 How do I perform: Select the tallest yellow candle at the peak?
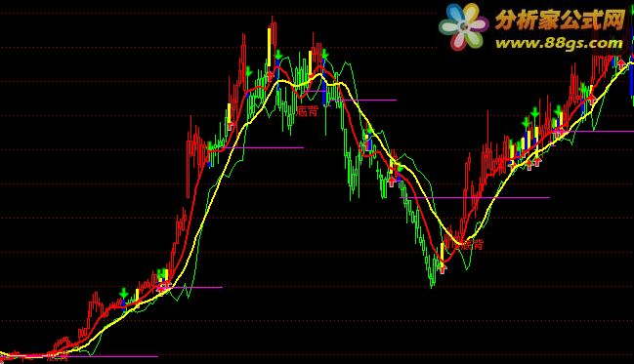click(269, 47)
